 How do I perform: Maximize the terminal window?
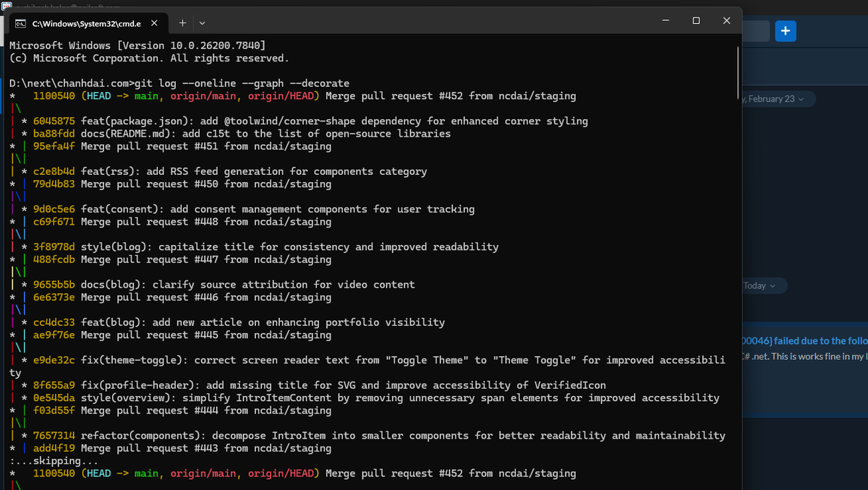pos(696,21)
